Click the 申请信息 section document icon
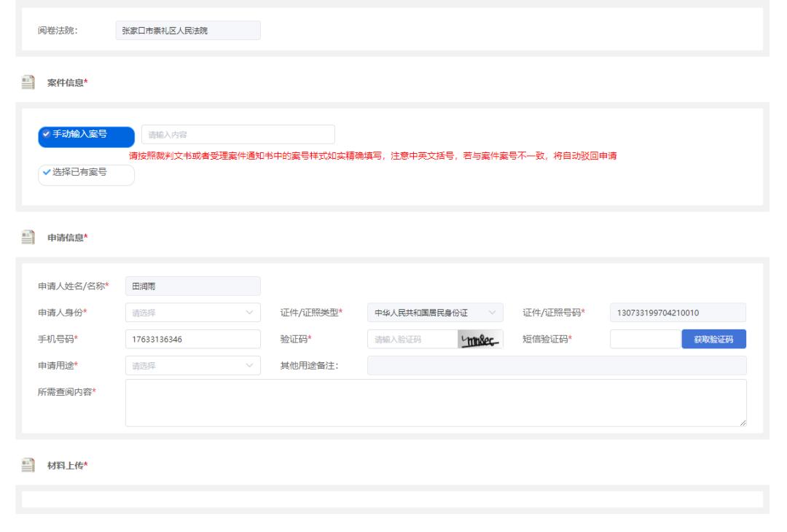The width and height of the screenshot is (787, 532). (x=28, y=238)
